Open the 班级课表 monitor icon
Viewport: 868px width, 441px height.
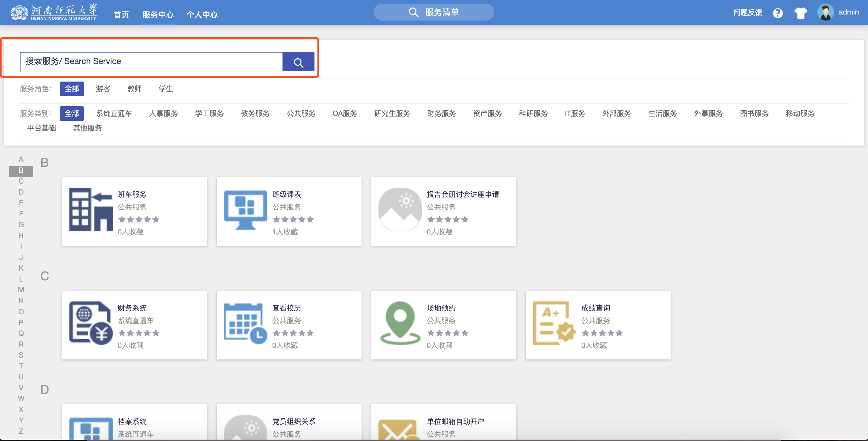click(x=245, y=209)
